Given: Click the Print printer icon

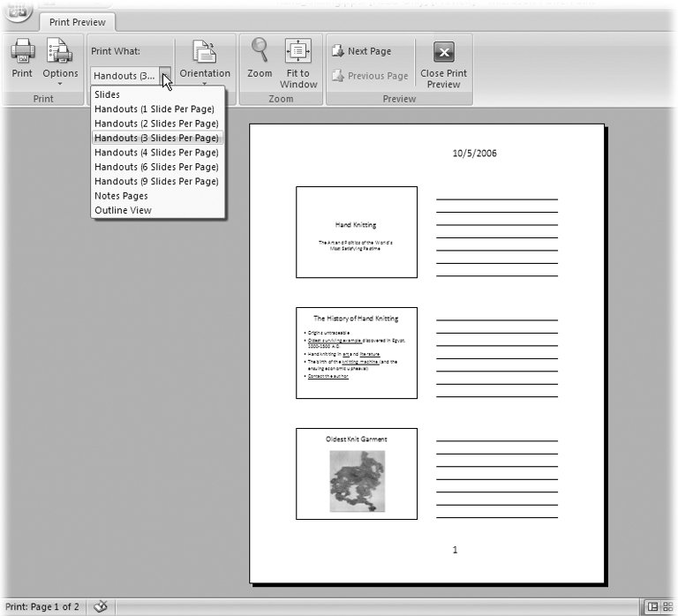Looking at the screenshot, I should point(22,53).
